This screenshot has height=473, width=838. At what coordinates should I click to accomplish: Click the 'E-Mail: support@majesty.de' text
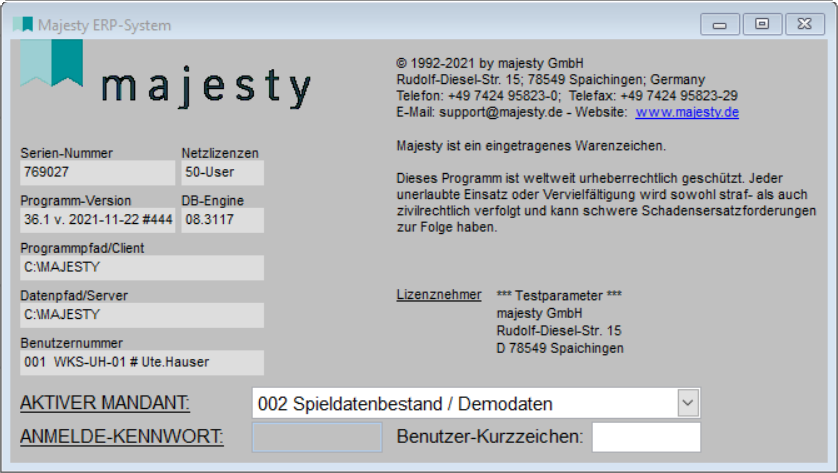[479, 112]
